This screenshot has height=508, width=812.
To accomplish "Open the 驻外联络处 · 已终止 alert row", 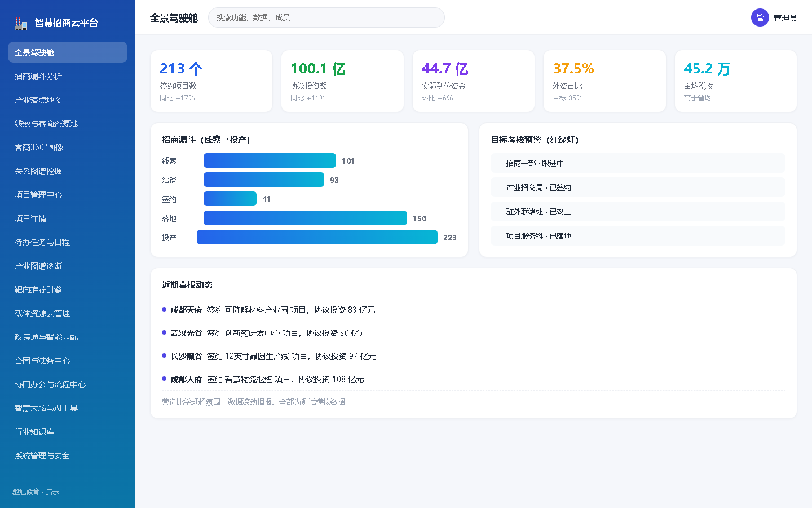I will (638, 212).
